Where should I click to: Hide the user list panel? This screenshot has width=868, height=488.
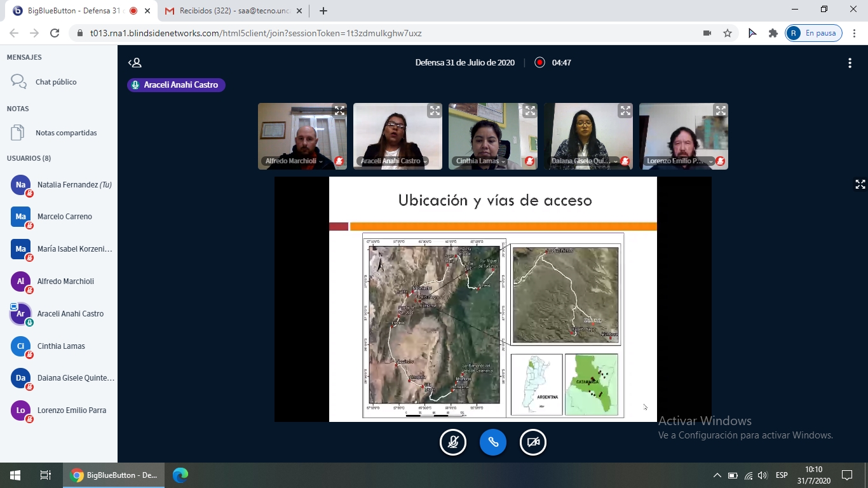click(x=135, y=63)
